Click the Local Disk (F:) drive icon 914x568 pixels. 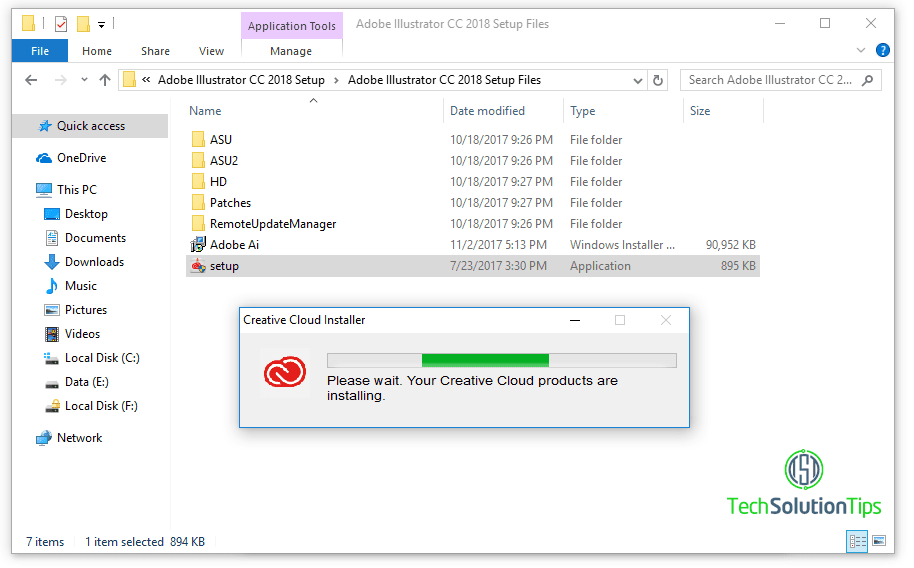point(52,406)
